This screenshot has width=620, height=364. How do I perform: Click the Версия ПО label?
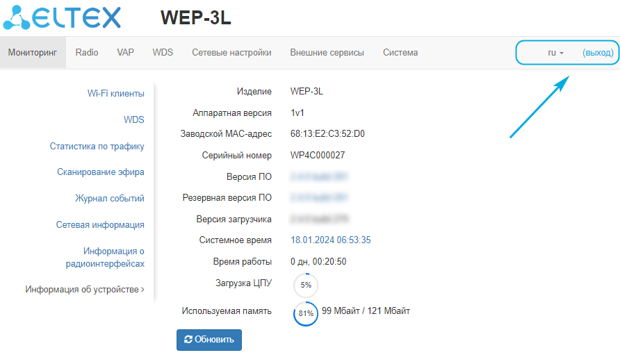(x=249, y=176)
